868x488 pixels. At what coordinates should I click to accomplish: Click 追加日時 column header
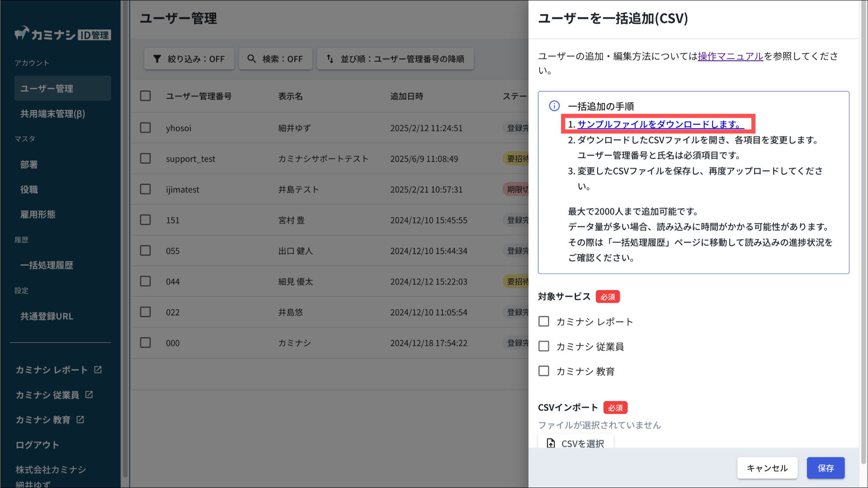(x=406, y=96)
